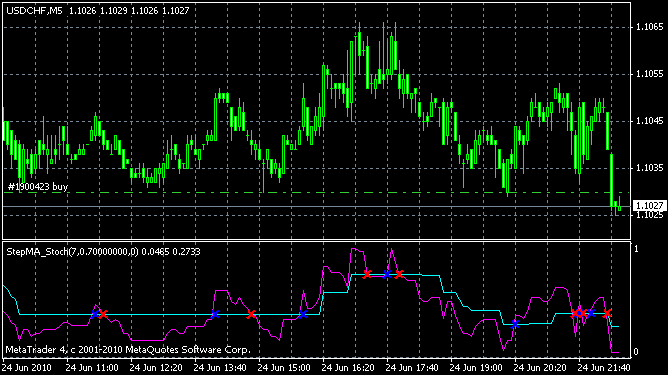Select the red cross between 13:40 and 15:00

(251, 314)
